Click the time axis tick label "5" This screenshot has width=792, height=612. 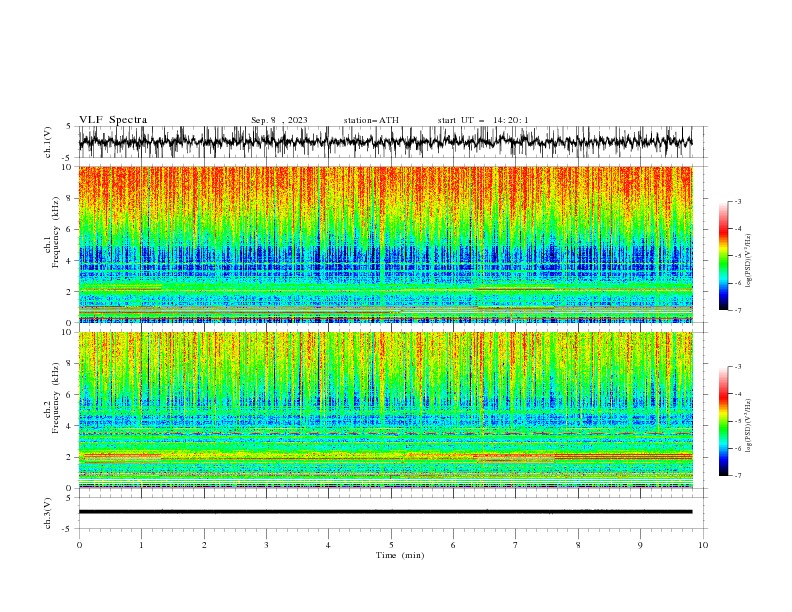tap(391, 545)
